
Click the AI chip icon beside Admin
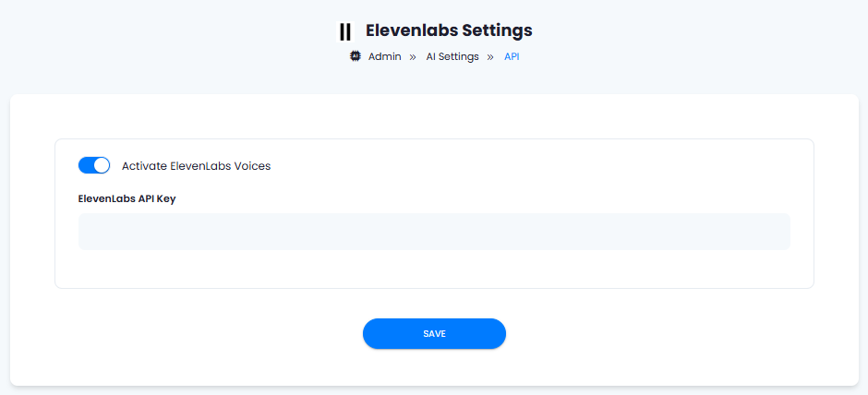(x=356, y=56)
